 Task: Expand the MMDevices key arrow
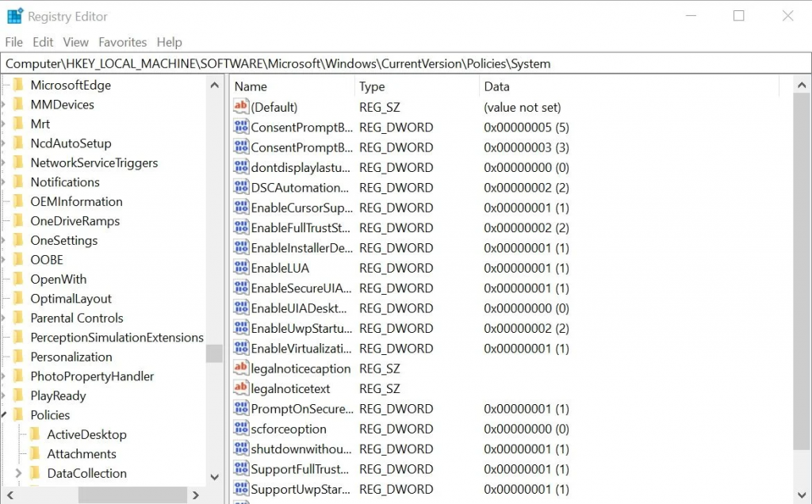(3, 105)
